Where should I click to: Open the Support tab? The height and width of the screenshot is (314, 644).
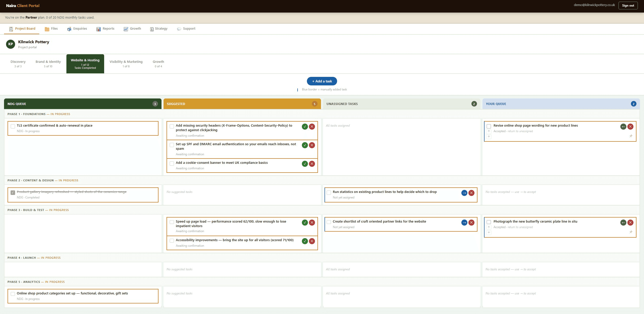coord(186,29)
